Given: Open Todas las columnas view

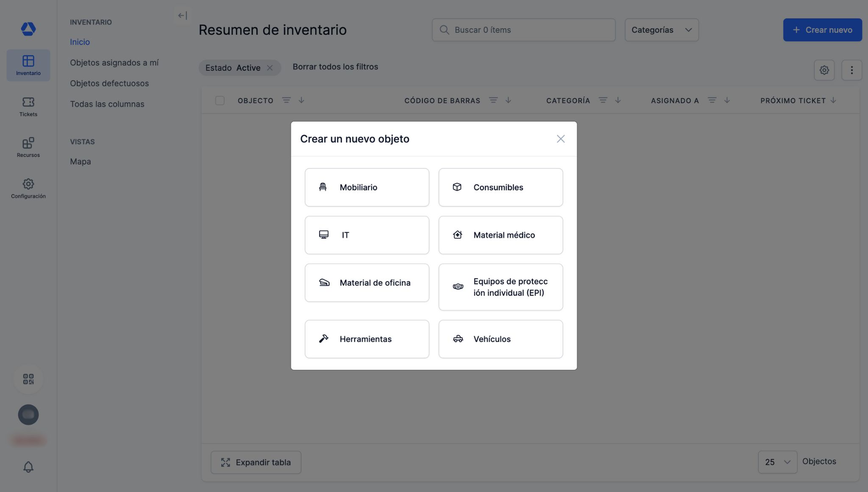Looking at the screenshot, I should pos(107,104).
